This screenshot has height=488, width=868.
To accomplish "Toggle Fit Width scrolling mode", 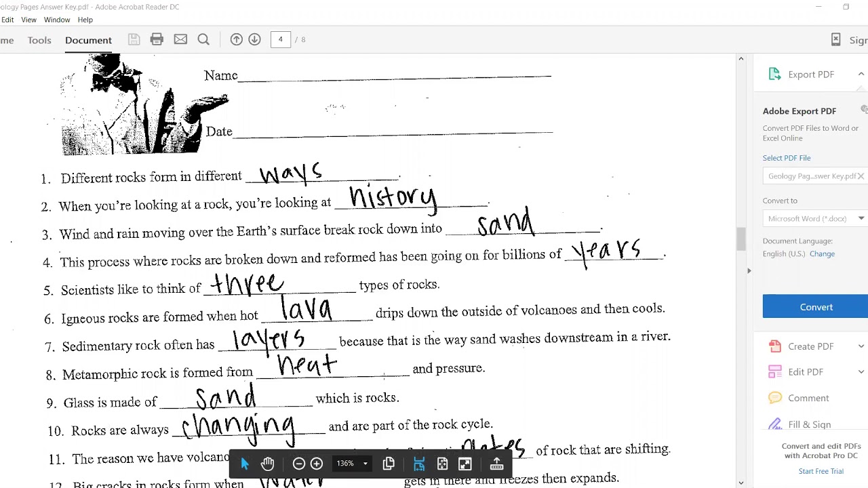I will 419,464.
